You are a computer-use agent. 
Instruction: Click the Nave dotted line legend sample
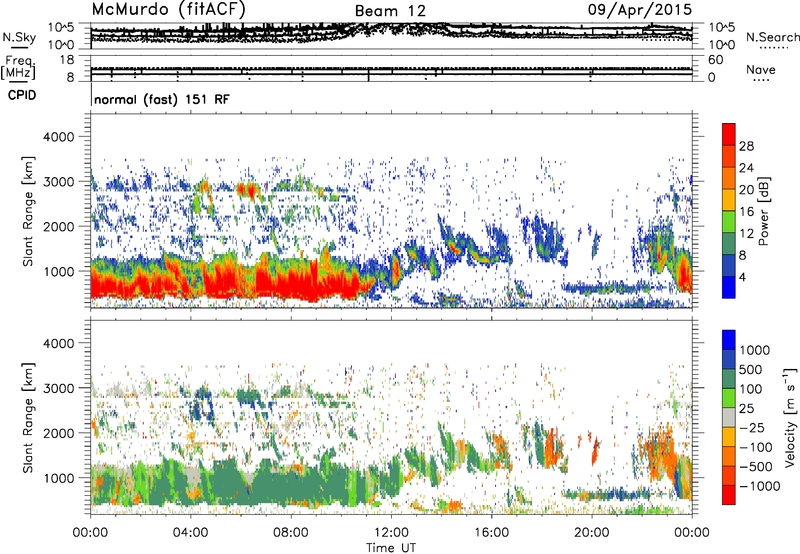[762, 80]
